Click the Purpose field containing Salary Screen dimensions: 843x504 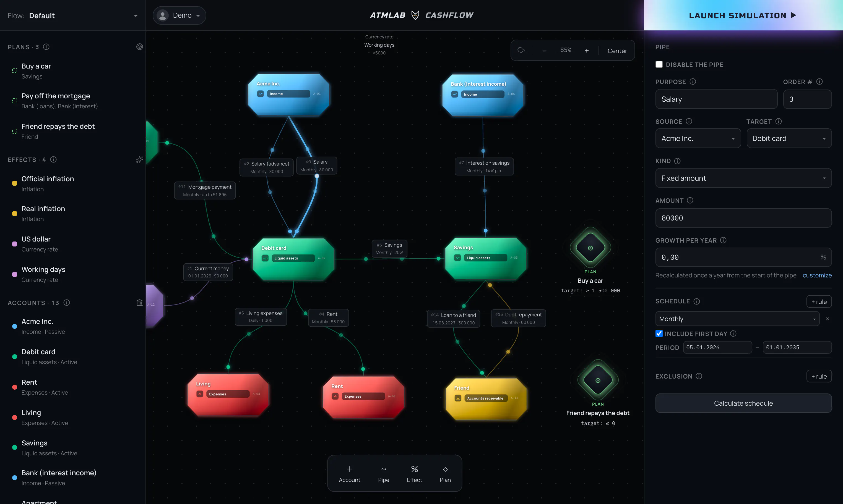point(716,99)
